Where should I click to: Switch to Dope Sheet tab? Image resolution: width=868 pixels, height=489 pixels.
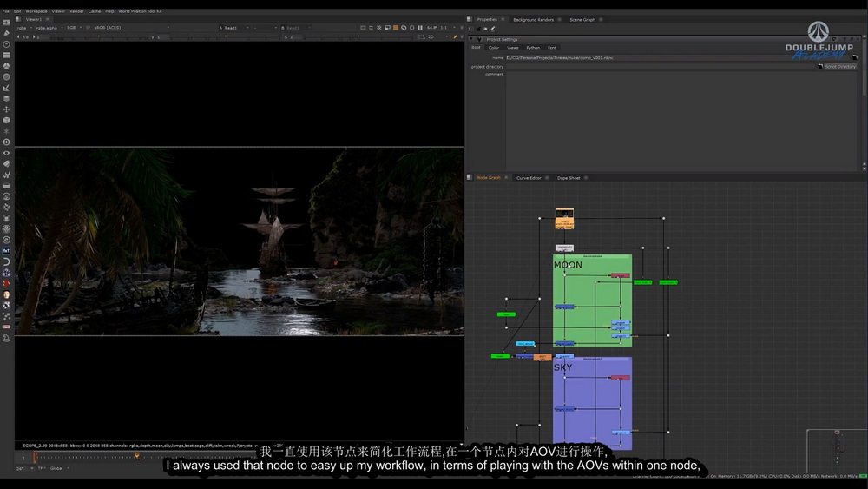point(569,178)
